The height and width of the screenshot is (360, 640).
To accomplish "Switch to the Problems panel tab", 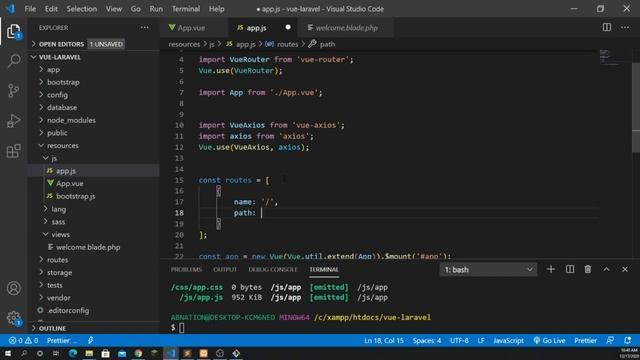I will tap(186, 269).
